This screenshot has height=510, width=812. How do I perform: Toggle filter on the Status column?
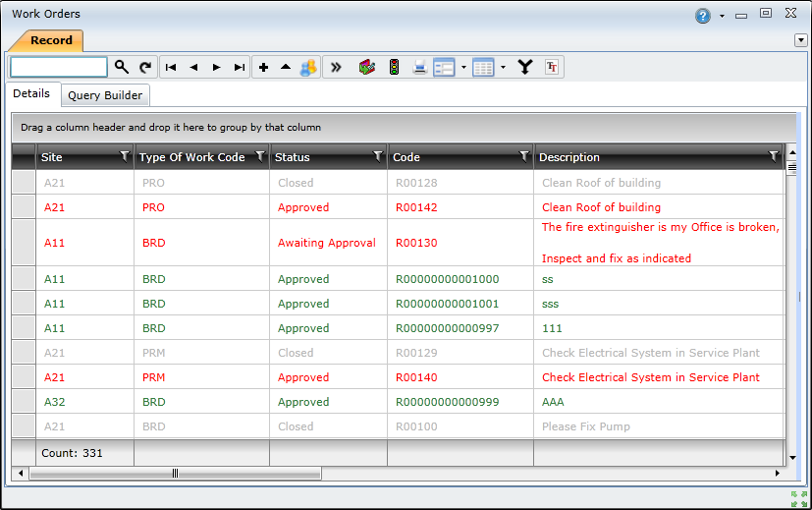point(377,156)
